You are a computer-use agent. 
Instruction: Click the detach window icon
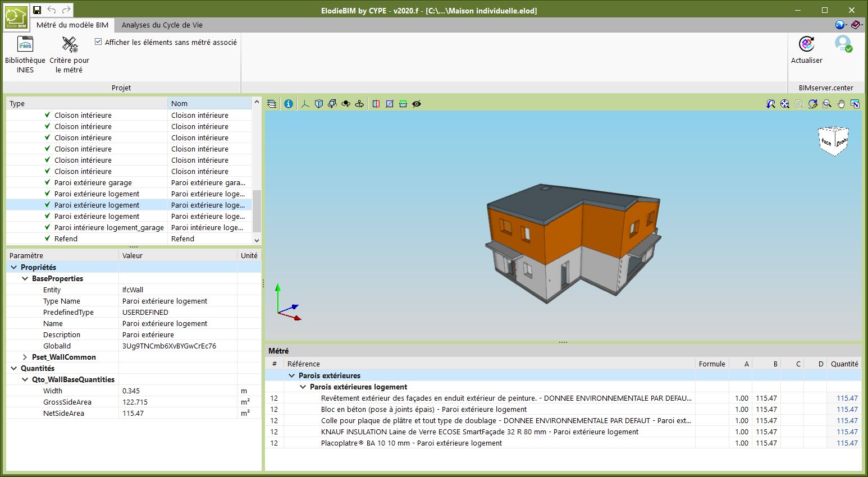click(855, 104)
